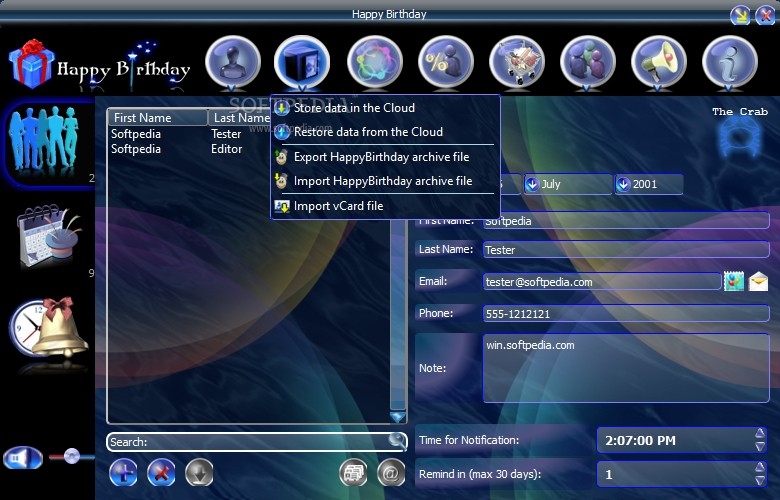Click the search magnifier icon

396,440
